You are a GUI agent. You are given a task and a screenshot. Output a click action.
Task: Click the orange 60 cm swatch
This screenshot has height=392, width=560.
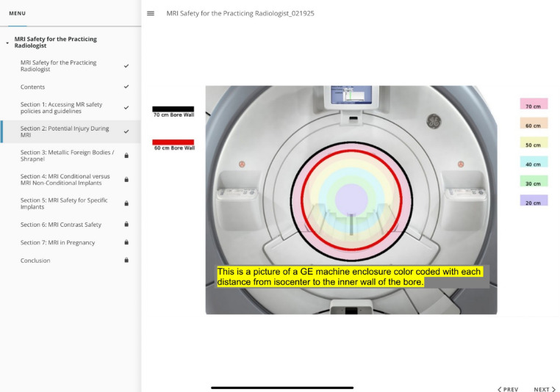coord(534,123)
